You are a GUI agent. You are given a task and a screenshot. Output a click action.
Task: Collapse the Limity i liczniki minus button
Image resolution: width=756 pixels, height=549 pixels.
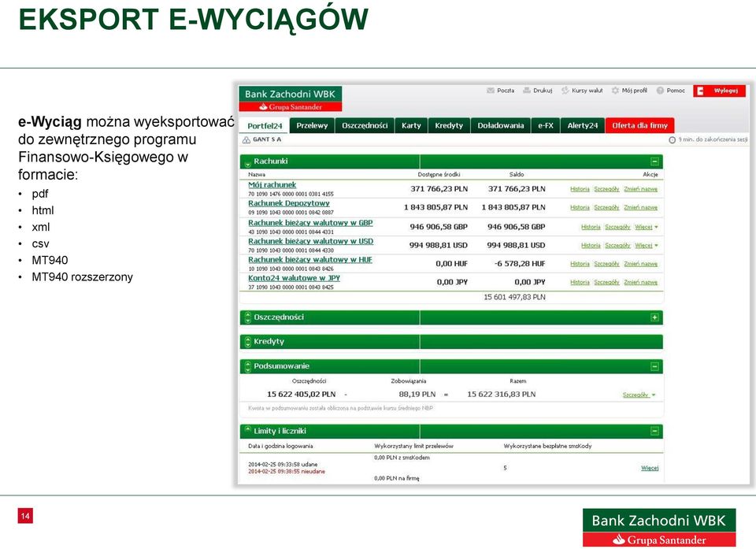654,432
